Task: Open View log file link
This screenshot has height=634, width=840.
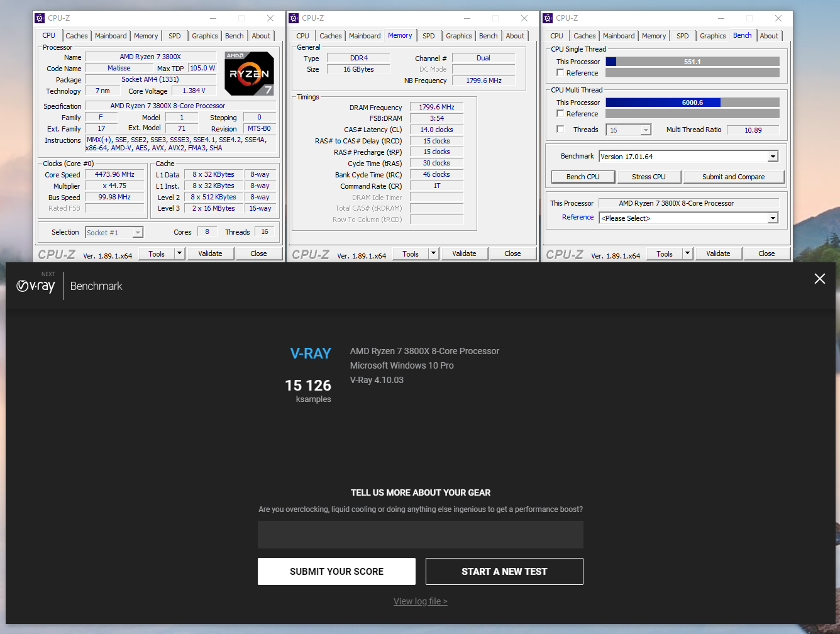Action: [x=421, y=601]
